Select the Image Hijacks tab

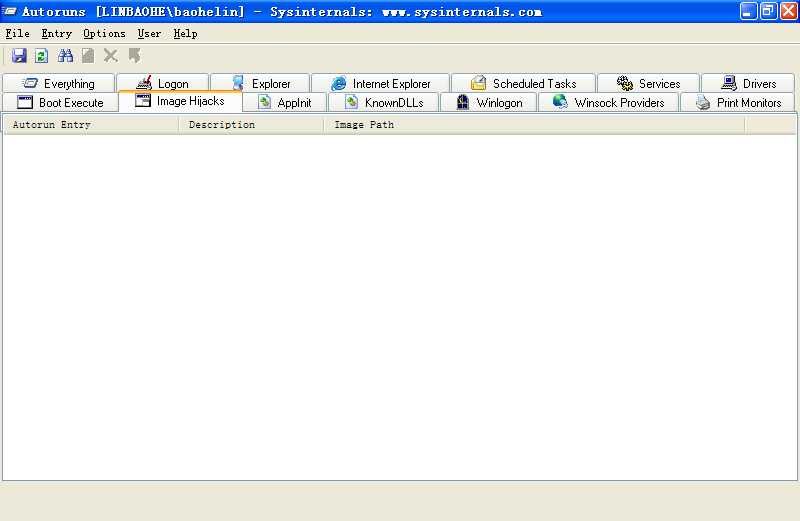pyautogui.click(x=180, y=101)
